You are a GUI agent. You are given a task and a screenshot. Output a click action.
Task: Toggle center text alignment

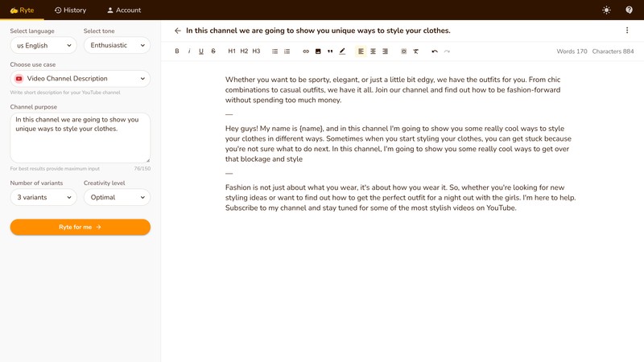[x=373, y=51]
